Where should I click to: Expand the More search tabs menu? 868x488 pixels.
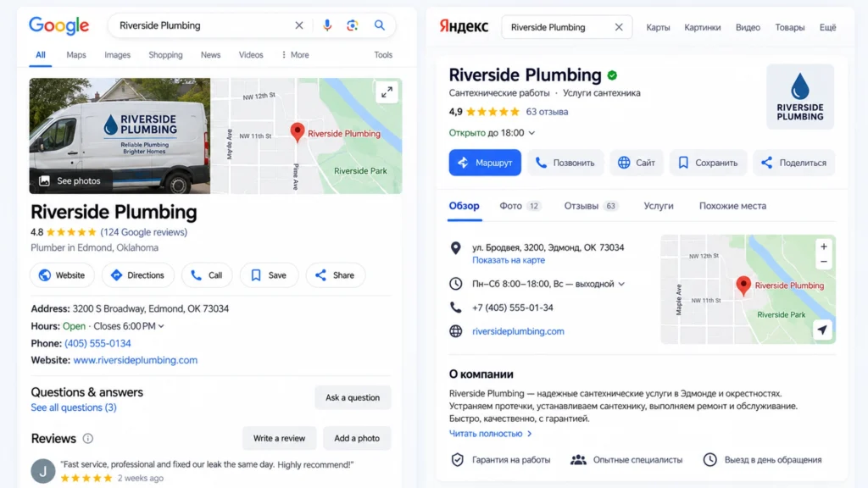[x=295, y=55]
